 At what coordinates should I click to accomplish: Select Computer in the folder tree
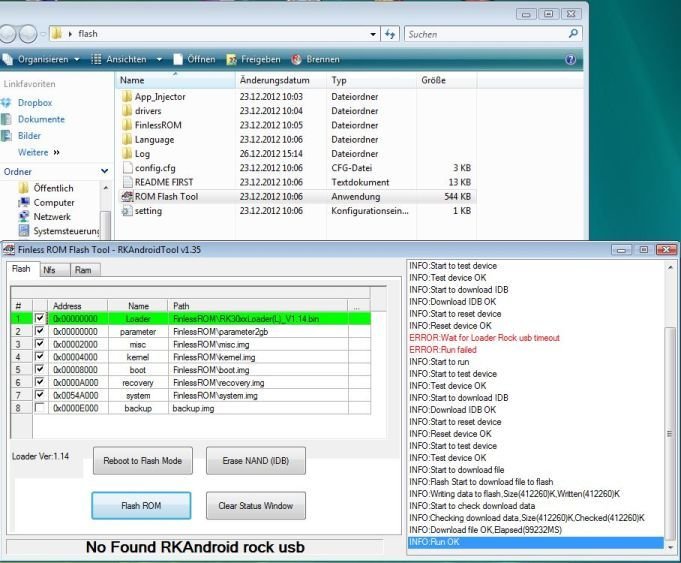point(54,202)
